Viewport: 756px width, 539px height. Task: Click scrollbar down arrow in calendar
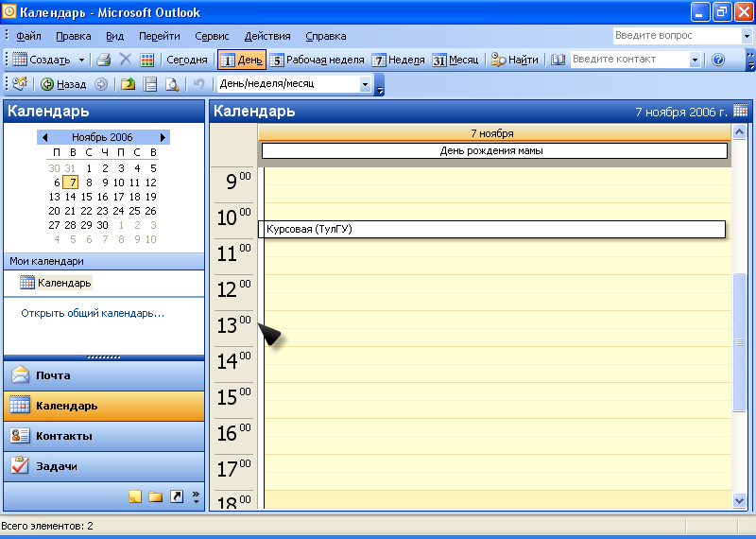(x=739, y=500)
